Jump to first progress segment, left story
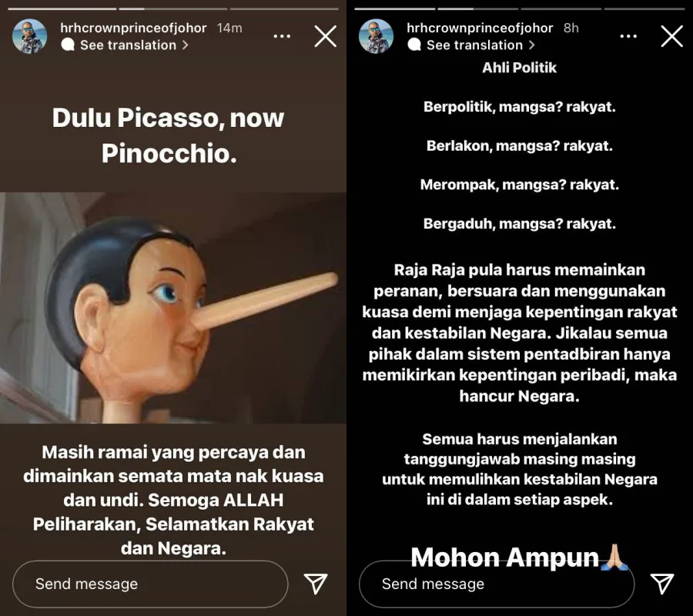This screenshot has width=693, height=616. 62,8
